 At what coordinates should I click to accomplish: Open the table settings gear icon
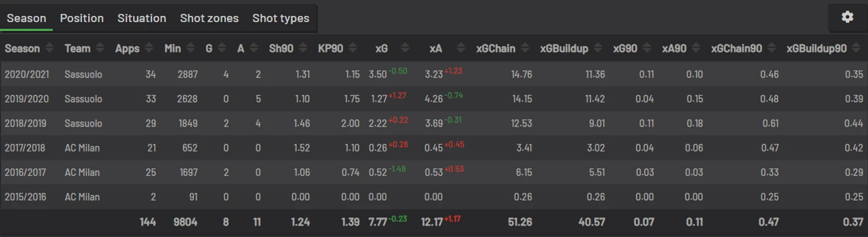[847, 17]
